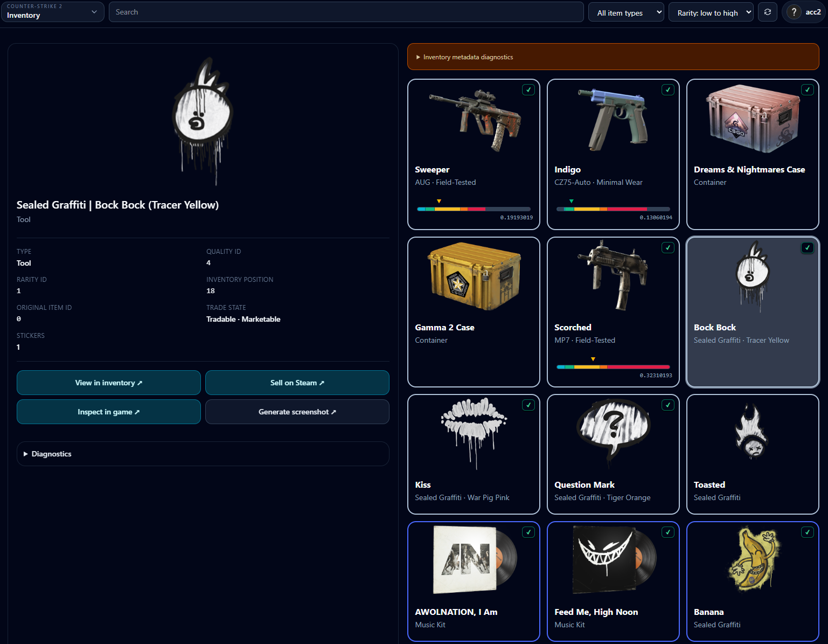Viewport: 828px width, 644px height.
Task: Click the large Bock Bock preview image
Action: 203,122
